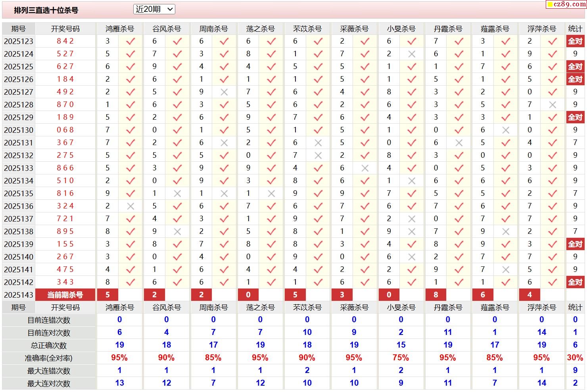The height and width of the screenshot is (392, 587).
Task: Click the 全对 badge in row 2025126
Action: 575,79
